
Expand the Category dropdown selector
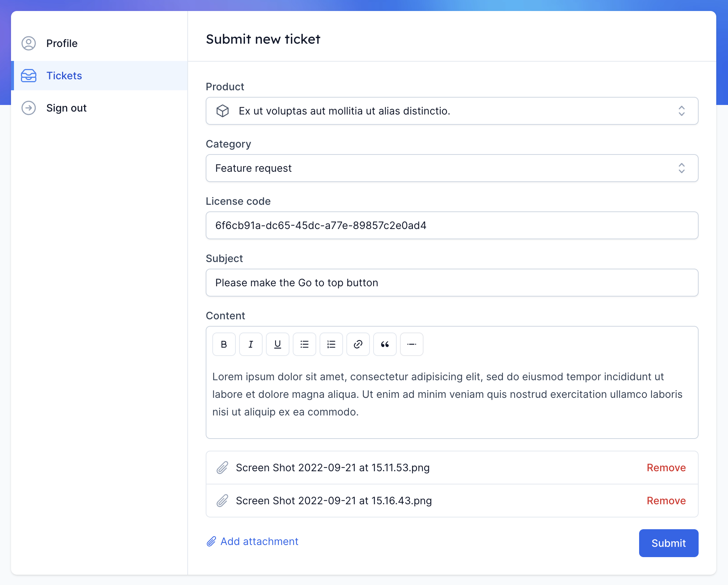452,168
